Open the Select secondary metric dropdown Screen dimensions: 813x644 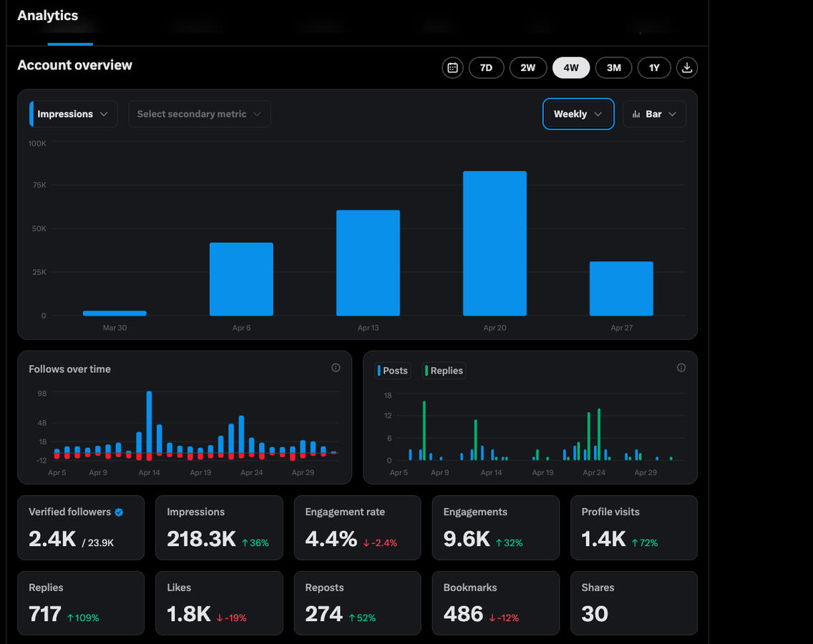pyautogui.click(x=199, y=113)
